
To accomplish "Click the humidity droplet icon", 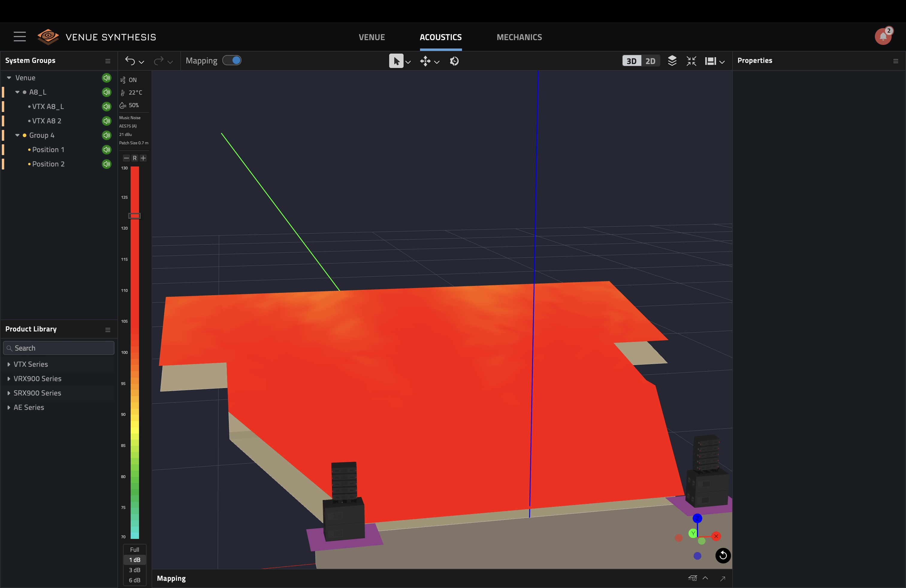I will (x=123, y=105).
